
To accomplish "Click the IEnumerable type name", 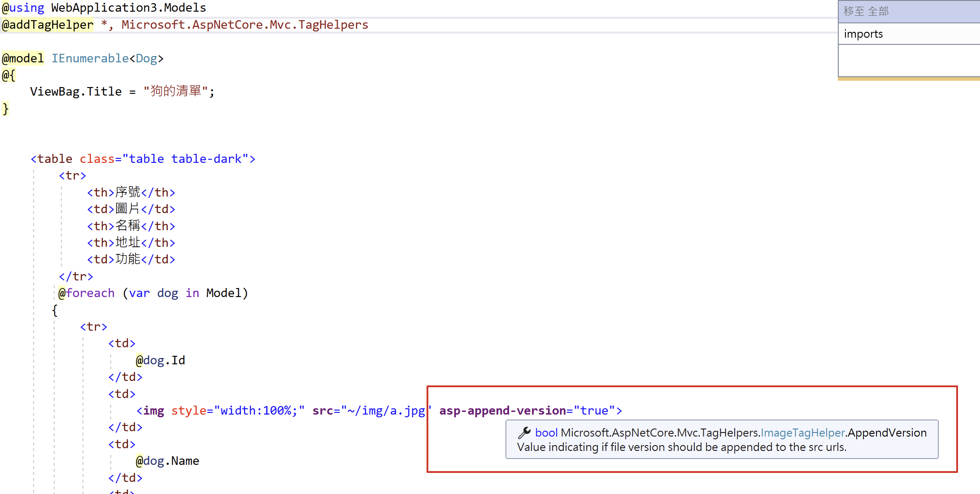I will pyautogui.click(x=90, y=58).
